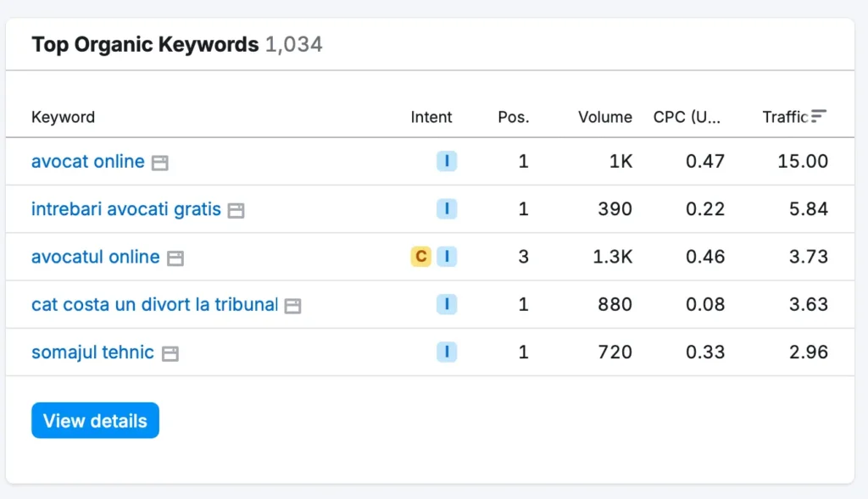
Task: Click the Pos. column header
Action: [x=513, y=117]
